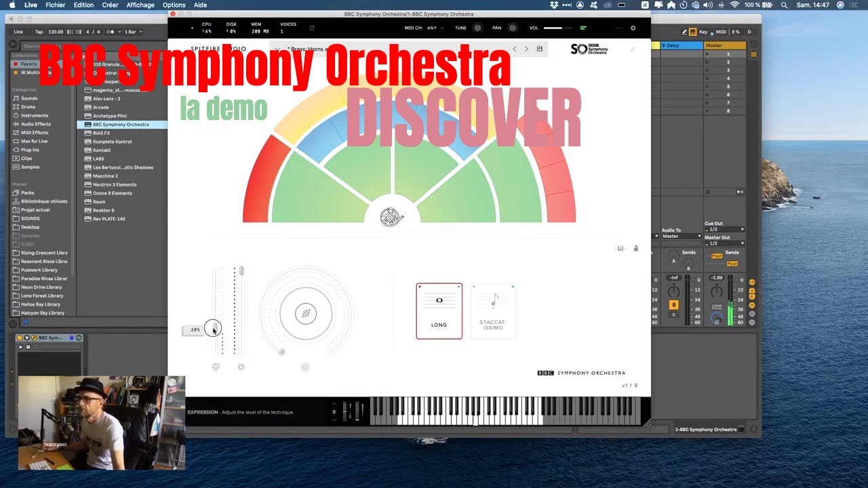Open the MIDI CH ANY dropdown

pyautogui.click(x=435, y=28)
